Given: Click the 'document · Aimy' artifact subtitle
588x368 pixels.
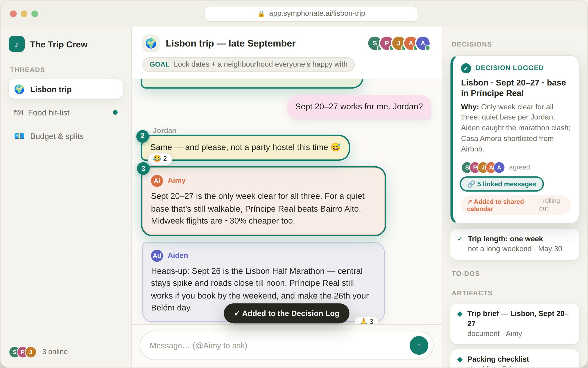Looking at the screenshot, I should (494, 333).
